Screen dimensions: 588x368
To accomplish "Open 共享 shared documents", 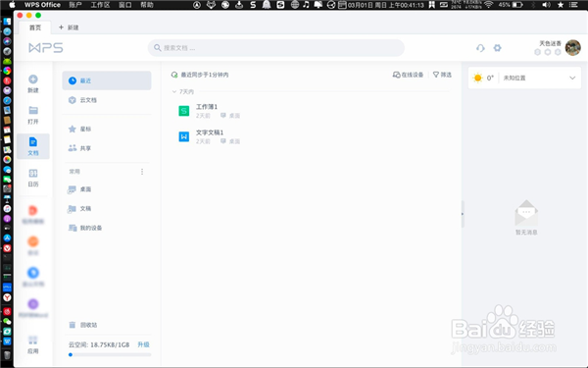I will click(x=107, y=148).
